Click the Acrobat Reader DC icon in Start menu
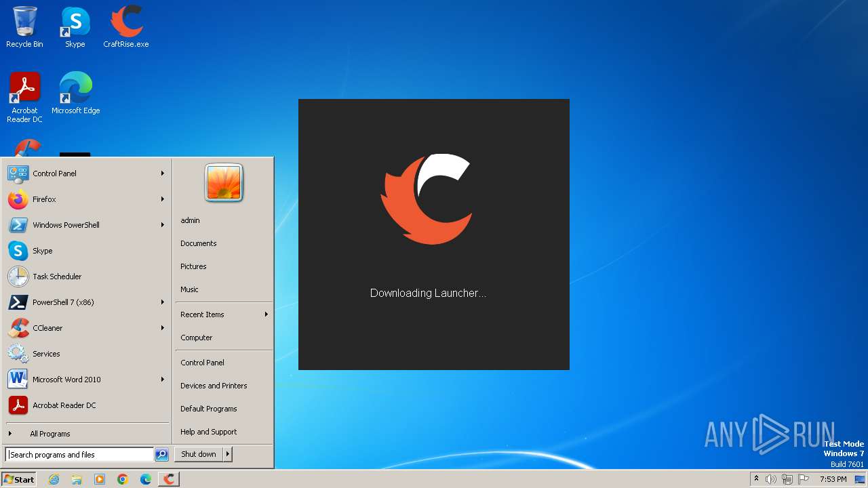868x488 pixels. coord(18,405)
